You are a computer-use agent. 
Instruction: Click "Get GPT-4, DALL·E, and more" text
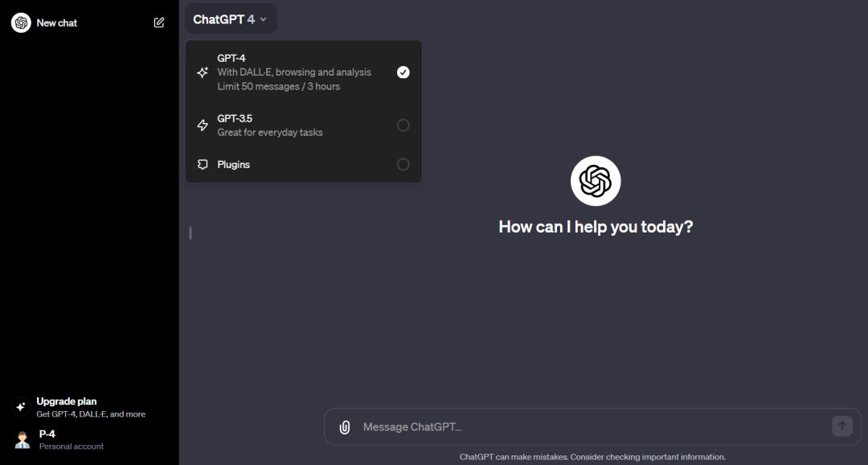click(91, 414)
